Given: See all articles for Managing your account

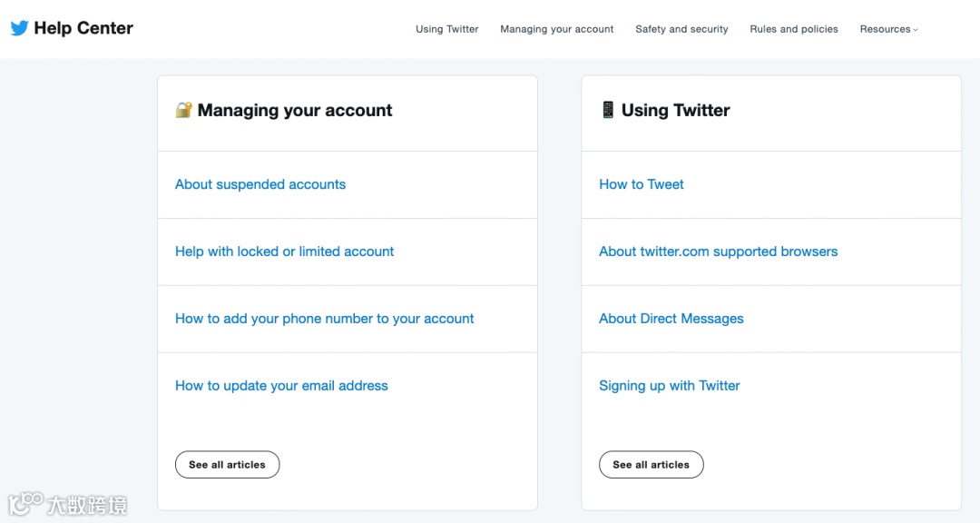Looking at the screenshot, I should pyautogui.click(x=227, y=465).
